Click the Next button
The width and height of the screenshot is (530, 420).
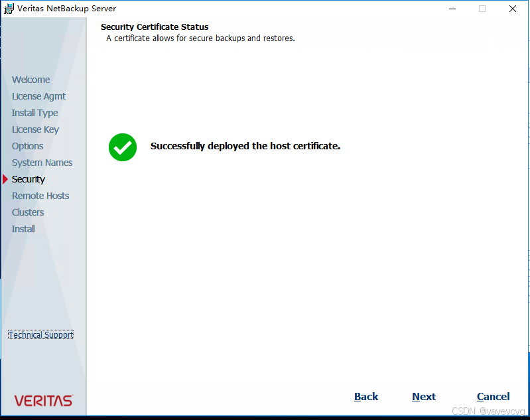tap(423, 396)
